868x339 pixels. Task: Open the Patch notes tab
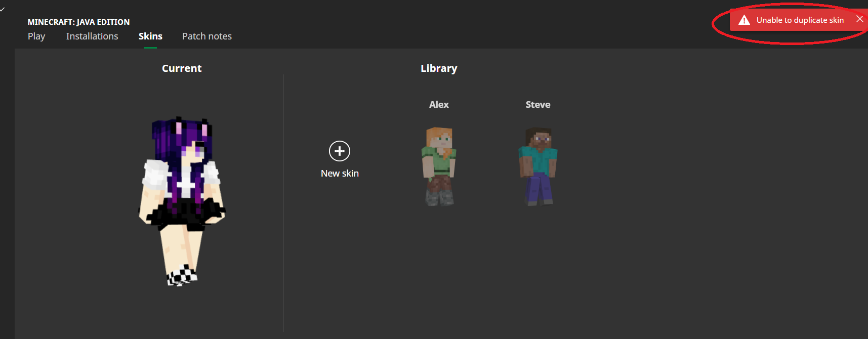point(207,36)
